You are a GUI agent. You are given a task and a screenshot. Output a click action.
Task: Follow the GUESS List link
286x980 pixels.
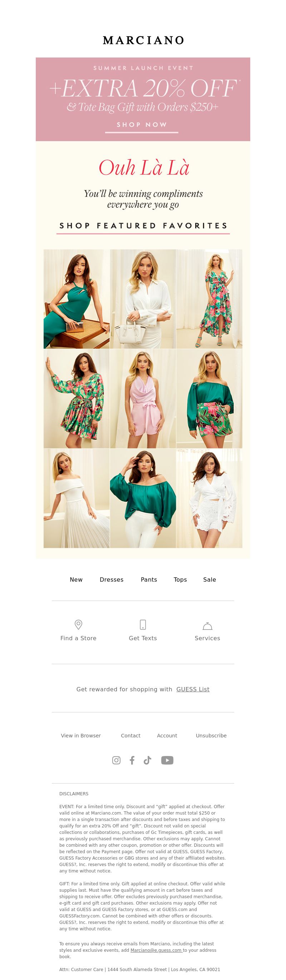(193, 689)
